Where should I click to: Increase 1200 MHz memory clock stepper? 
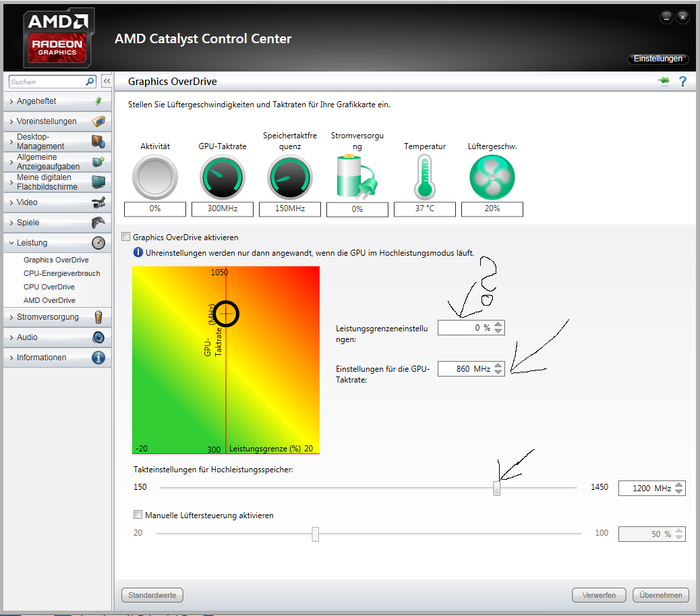click(679, 484)
